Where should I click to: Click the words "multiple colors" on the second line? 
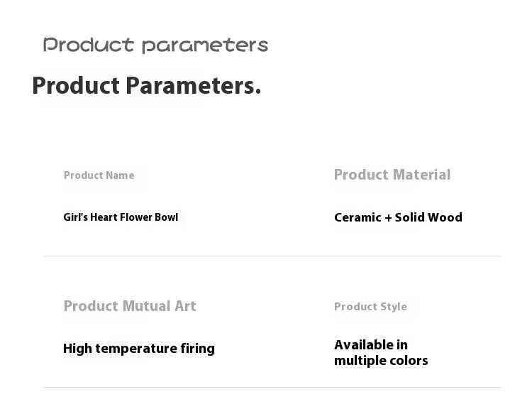point(381,361)
